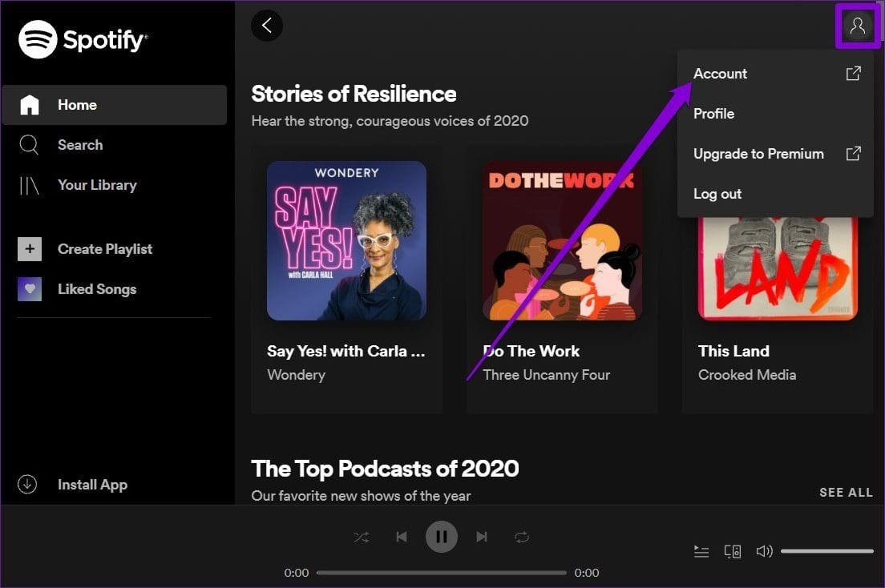Click the Search magnifier icon
Image resolution: width=885 pixels, height=588 pixels.
[29, 145]
